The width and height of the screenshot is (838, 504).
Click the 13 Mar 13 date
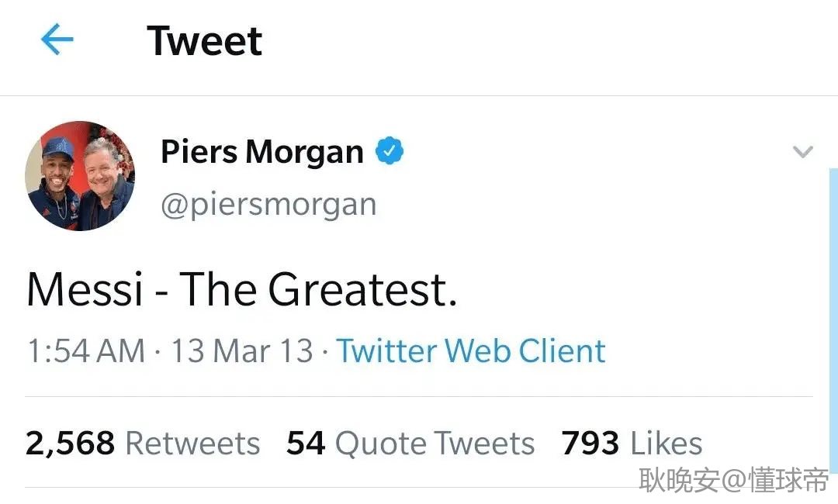coord(241,350)
